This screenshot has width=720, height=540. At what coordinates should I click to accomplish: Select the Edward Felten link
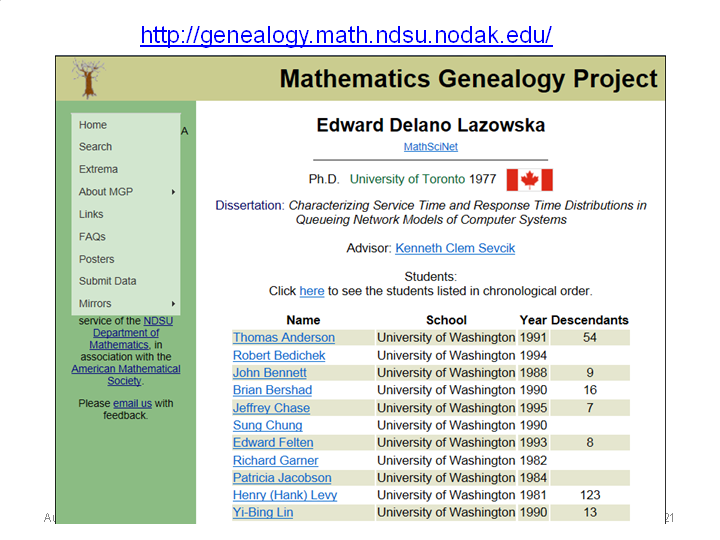273,443
